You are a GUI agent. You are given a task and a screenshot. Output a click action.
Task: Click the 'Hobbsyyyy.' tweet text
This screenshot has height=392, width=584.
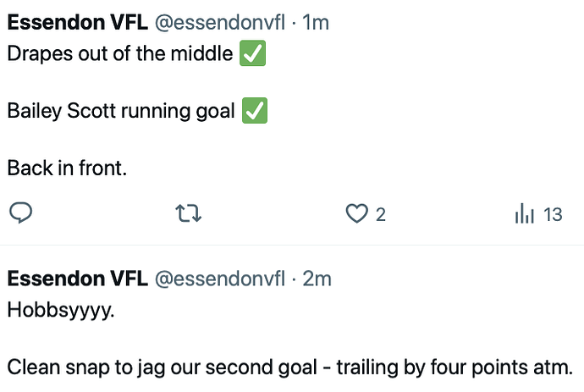(61, 311)
